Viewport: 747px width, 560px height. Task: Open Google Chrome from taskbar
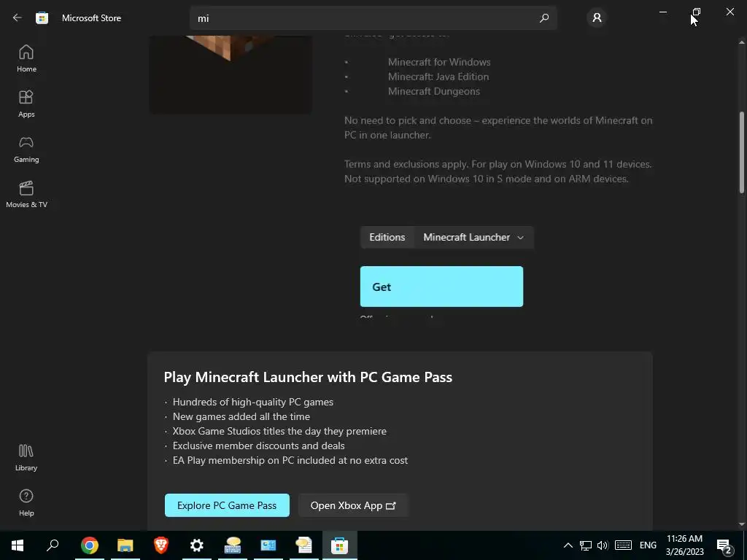(x=90, y=545)
